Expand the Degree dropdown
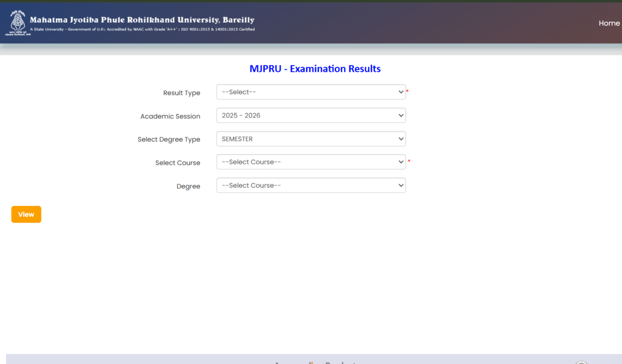Screen dimensions: 622x364 (311, 185)
